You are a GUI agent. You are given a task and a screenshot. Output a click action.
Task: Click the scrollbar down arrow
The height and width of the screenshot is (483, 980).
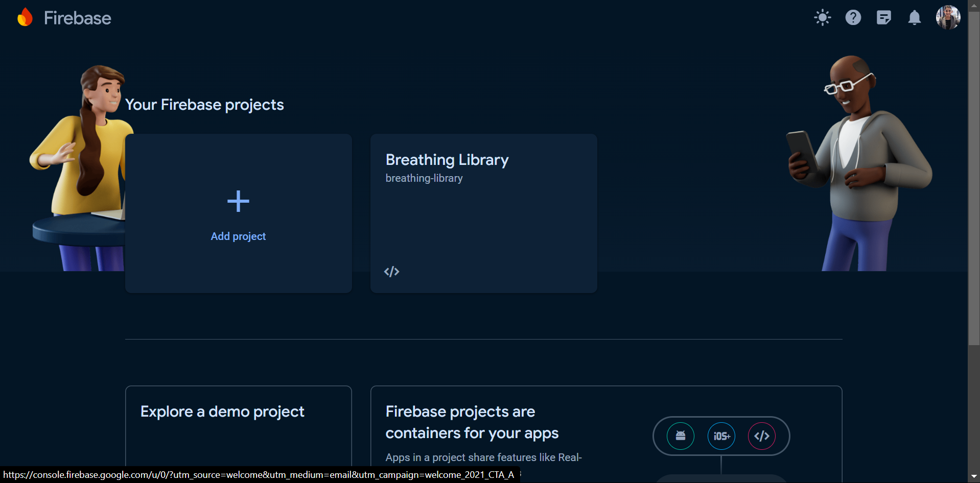974,477
